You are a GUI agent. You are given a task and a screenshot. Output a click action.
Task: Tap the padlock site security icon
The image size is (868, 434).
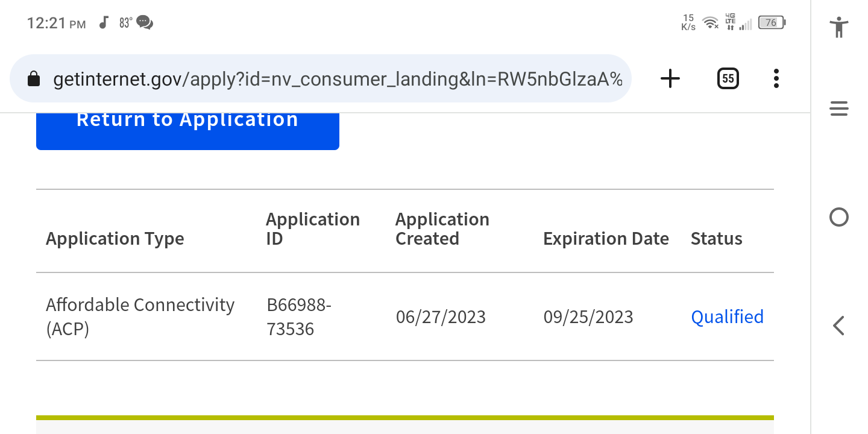34,79
